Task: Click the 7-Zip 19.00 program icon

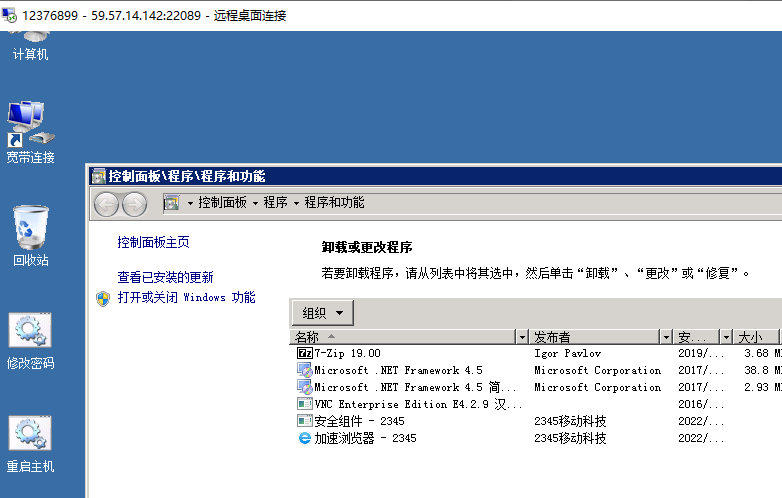Action: [x=304, y=353]
